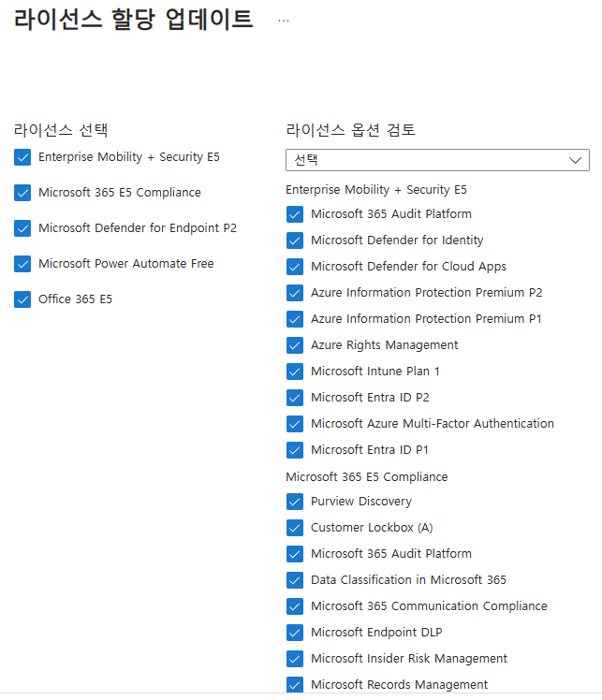Disable Azure Information Protection Premium P1
602x700 pixels.
295,319
